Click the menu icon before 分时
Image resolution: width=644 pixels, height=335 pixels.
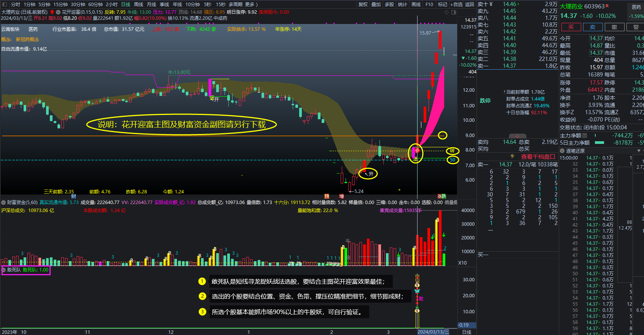(x=5, y=4)
